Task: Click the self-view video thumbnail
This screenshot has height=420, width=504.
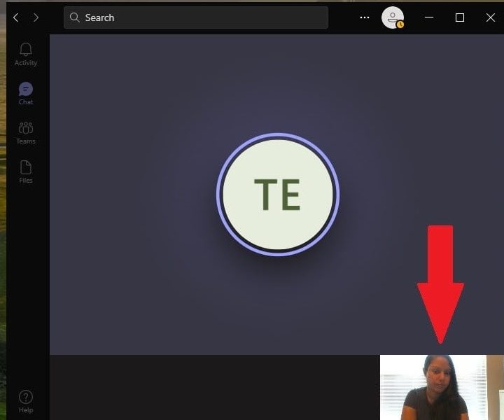Action: click(442, 387)
